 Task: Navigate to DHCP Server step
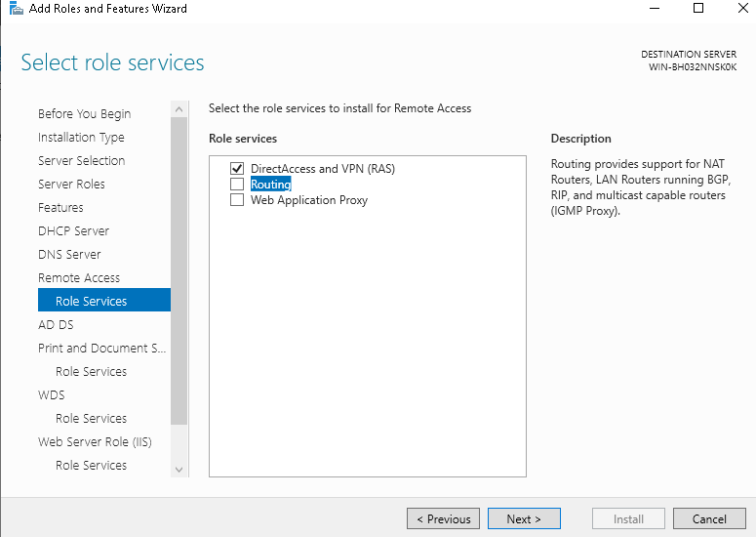(x=73, y=231)
